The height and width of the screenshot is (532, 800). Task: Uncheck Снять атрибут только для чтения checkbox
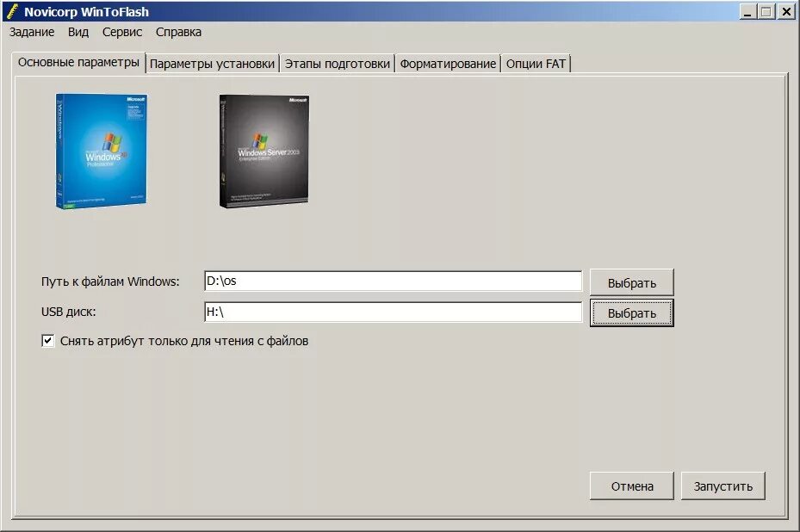tap(48, 341)
